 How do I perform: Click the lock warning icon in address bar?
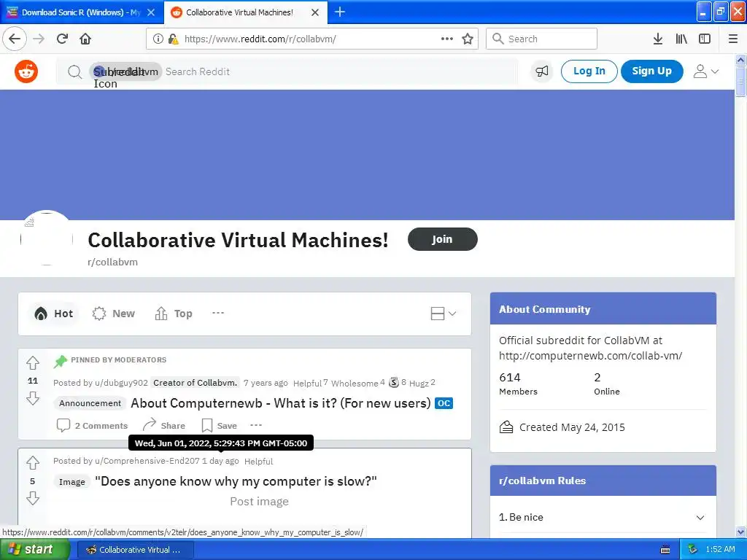click(174, 39)
